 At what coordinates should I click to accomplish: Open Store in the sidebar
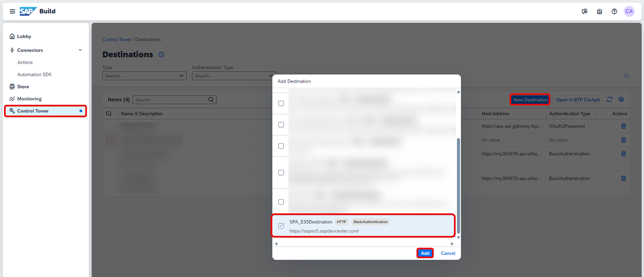(x=23, y=86)
